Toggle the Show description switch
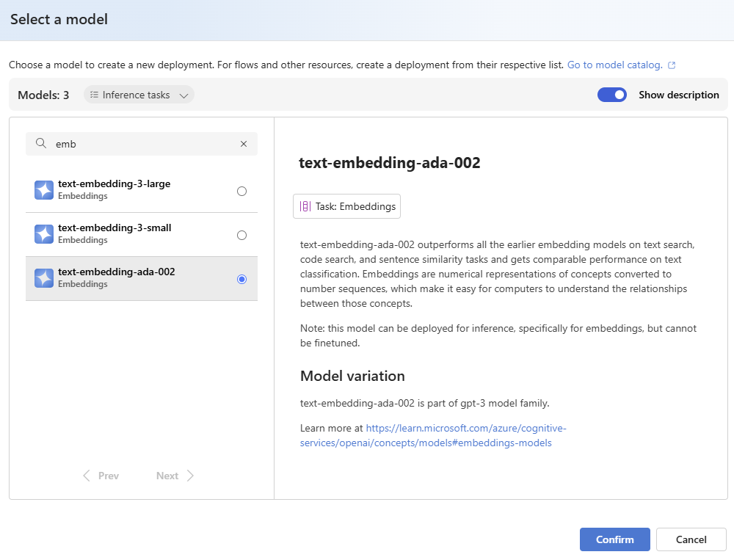The image size is (734, 560). 612,95
